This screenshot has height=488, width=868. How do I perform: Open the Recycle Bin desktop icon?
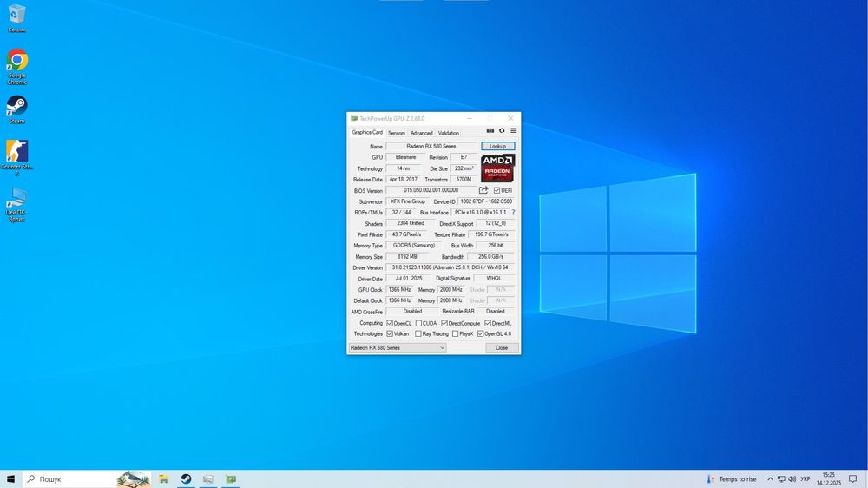17,17
